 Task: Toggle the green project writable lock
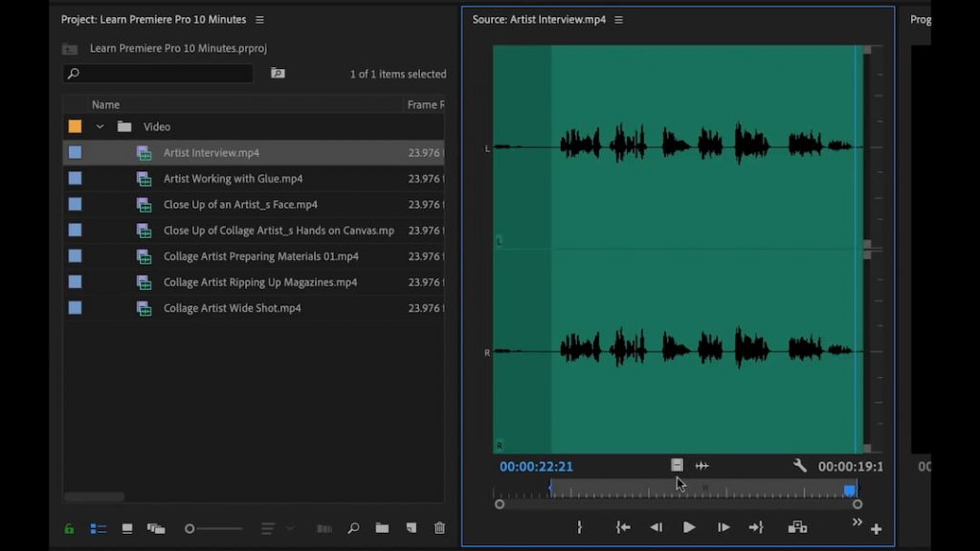pyautogui.click(x=68, y=528)
